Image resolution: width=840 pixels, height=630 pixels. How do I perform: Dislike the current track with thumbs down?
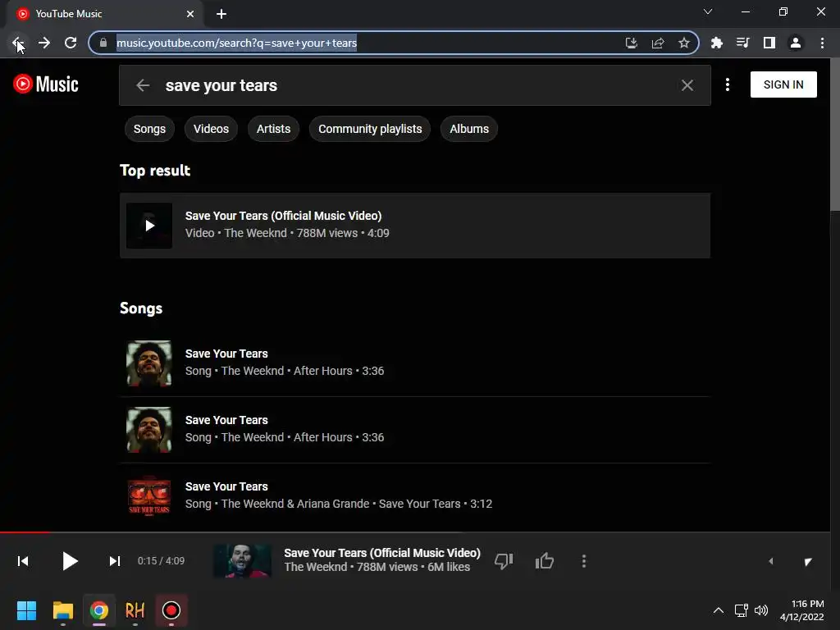point(504,561)
